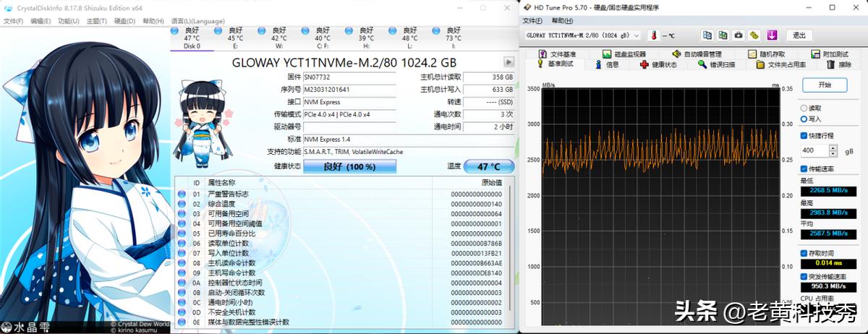The height and width of the screenshot is (334, 868).
Task: Click the 传输模式 PCIe 4.0 x4 field
Action: point(350,114)
